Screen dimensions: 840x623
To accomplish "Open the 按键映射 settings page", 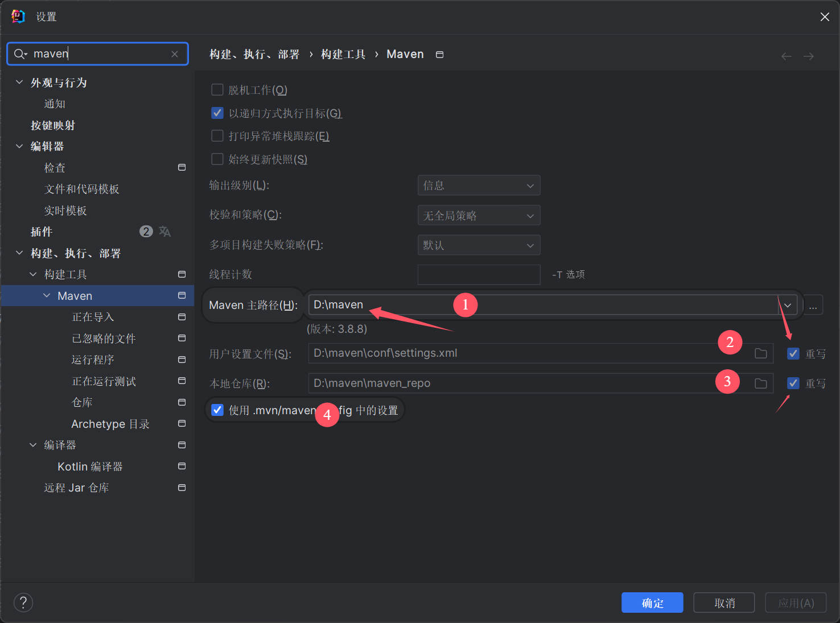I will 53,125.
